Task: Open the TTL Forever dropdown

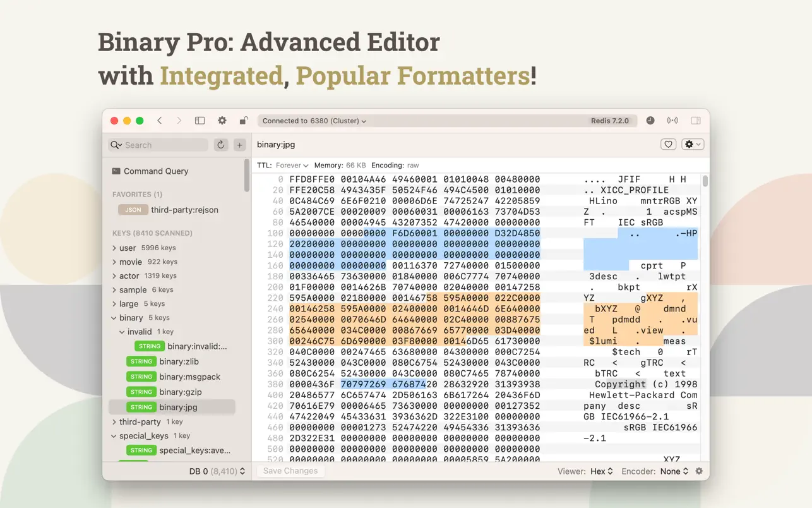Action: pyautogui.click(x=292, y=166)
